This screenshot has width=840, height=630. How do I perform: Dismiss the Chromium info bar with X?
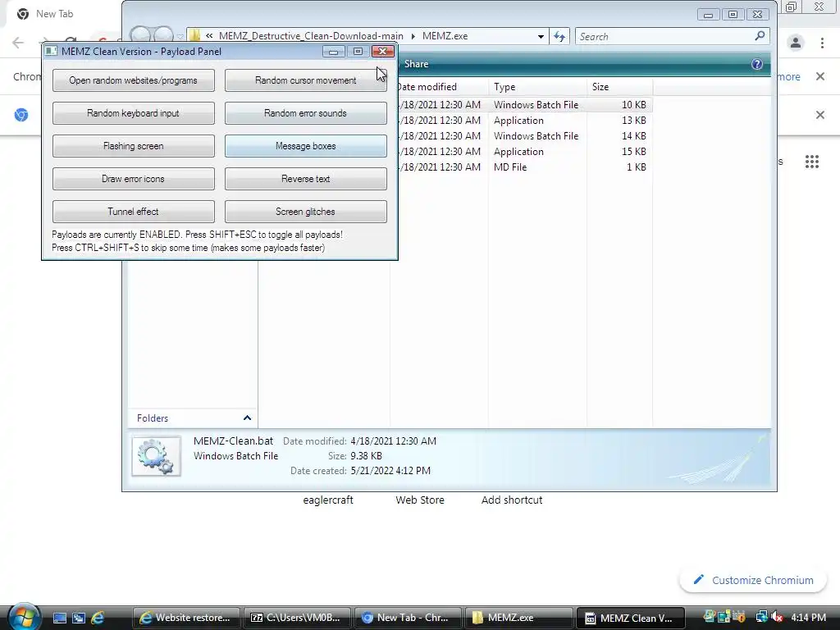point(820,76)
